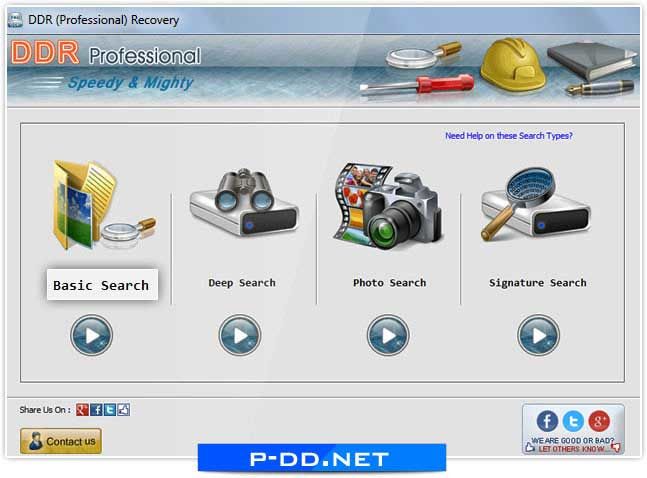
Task: Click the round Twitter icon in feedback box
Action: point(573,421)
